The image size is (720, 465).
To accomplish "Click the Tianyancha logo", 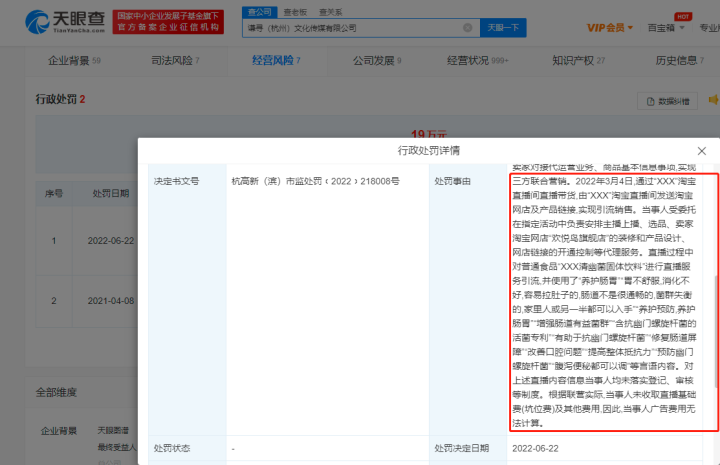I will 65,22.
